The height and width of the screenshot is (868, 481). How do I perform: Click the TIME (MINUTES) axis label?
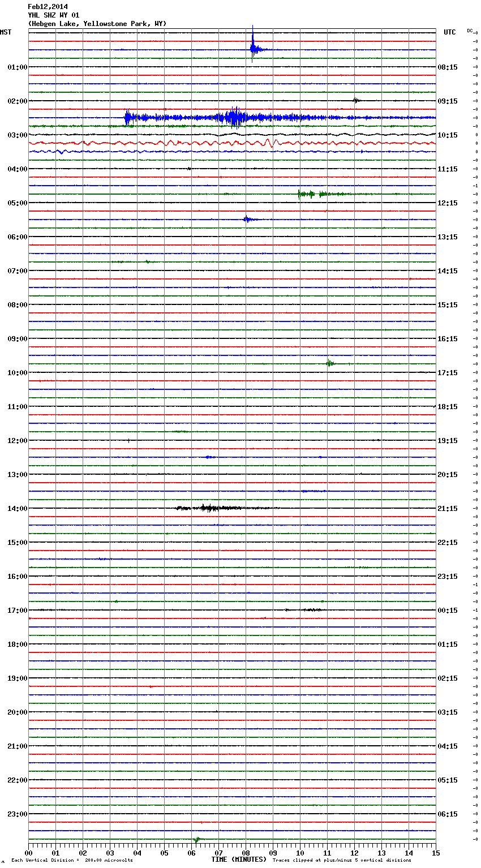[x=238, y=860]
